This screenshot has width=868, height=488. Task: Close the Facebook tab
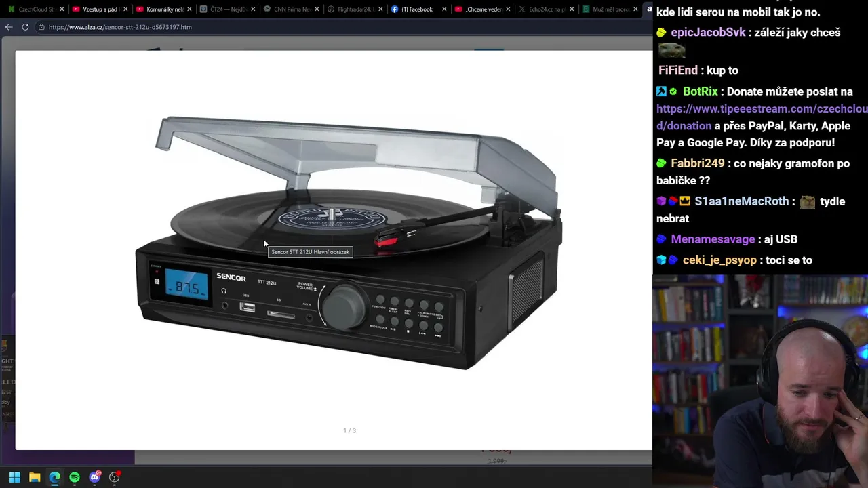pos(444,9)
